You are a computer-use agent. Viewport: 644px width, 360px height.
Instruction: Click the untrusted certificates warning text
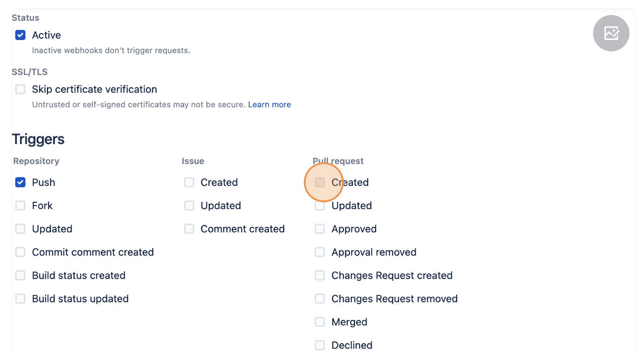pyautogui.click(x=139, y=105)
